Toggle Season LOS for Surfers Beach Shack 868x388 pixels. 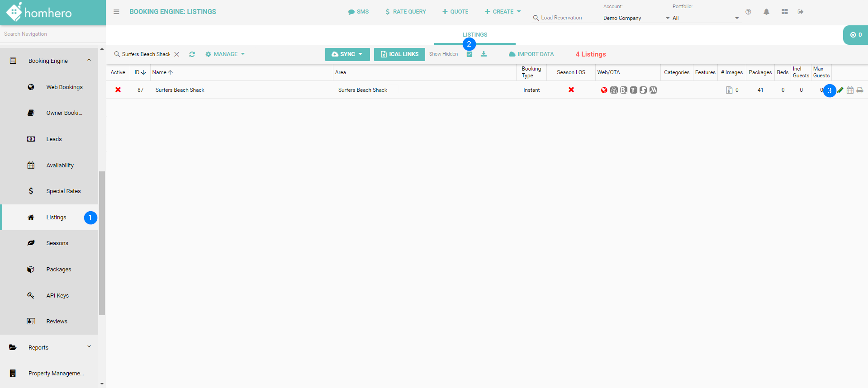(x=571, y=90)
